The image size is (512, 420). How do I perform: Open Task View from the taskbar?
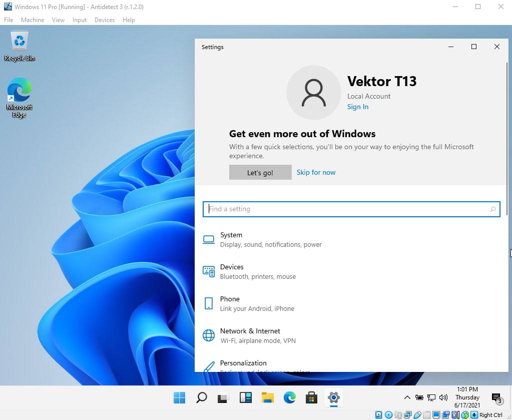223,398
